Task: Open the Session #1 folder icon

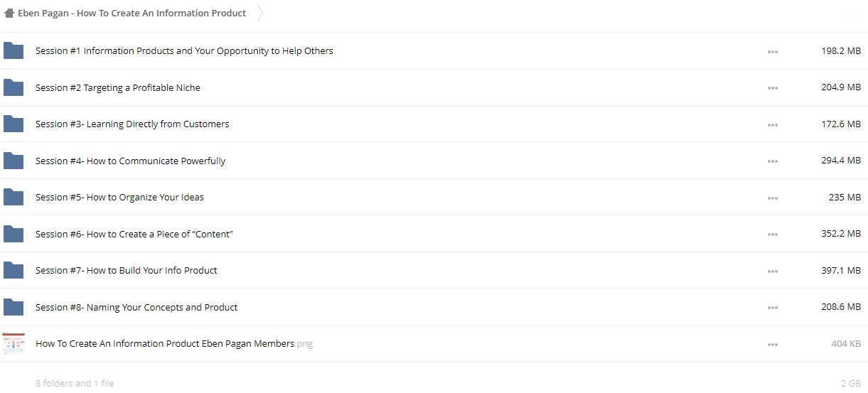Action: (14, 51)
